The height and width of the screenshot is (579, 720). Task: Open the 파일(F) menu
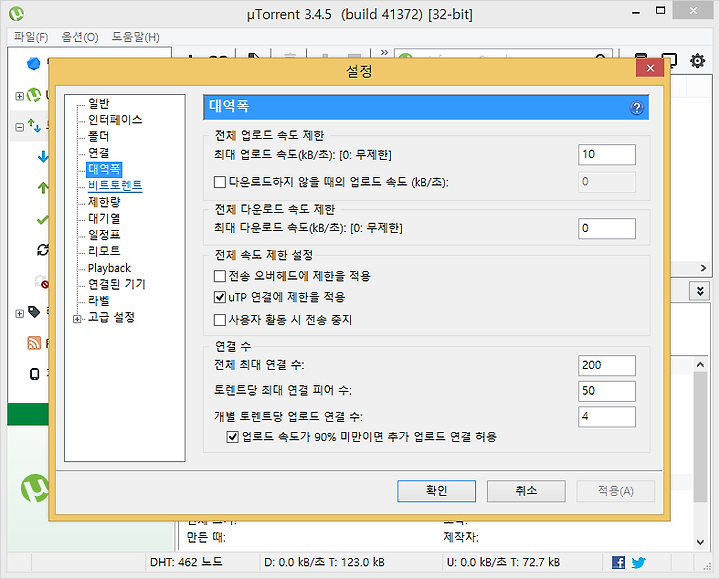31,37
